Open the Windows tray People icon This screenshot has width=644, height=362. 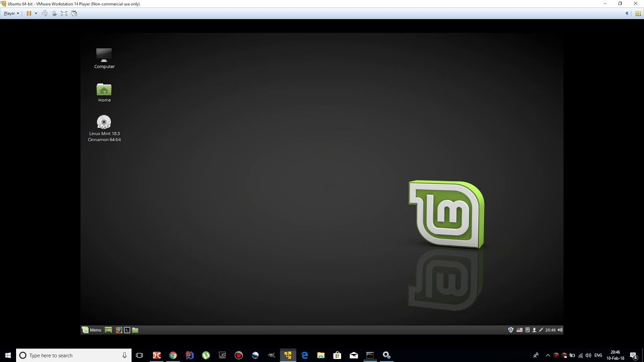[536, 355]
